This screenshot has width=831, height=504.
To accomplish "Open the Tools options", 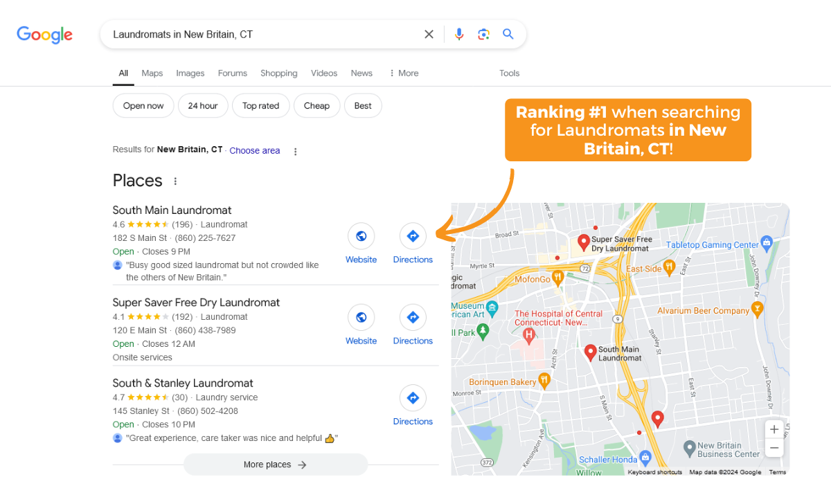I will (509, 73).
